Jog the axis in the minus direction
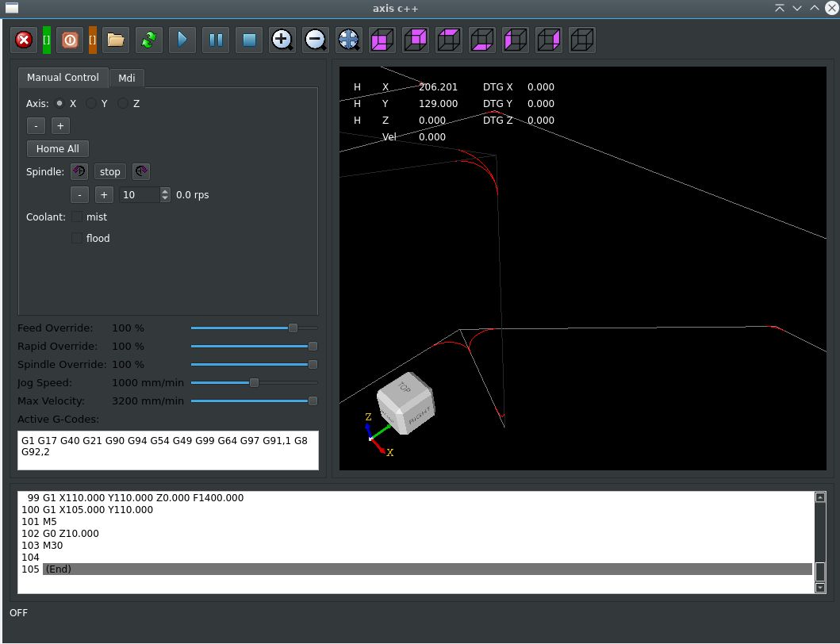Screen dimensions: 840x644 click(x=36, y=126)
